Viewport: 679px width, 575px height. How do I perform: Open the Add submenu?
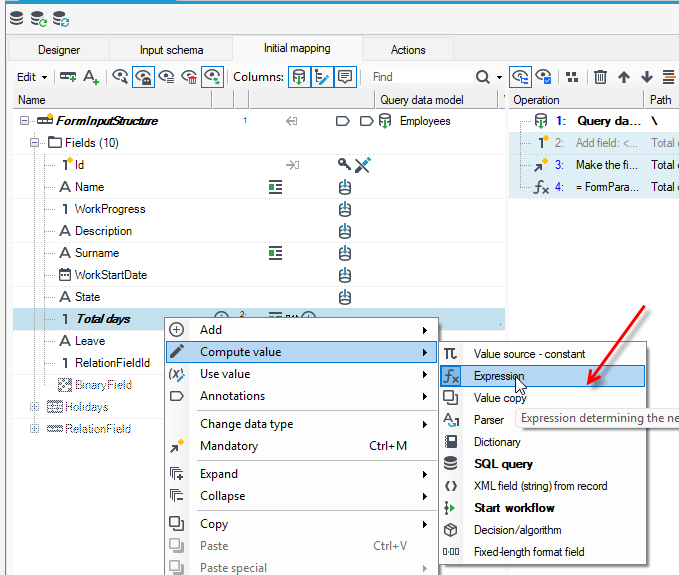click(301, 330)
